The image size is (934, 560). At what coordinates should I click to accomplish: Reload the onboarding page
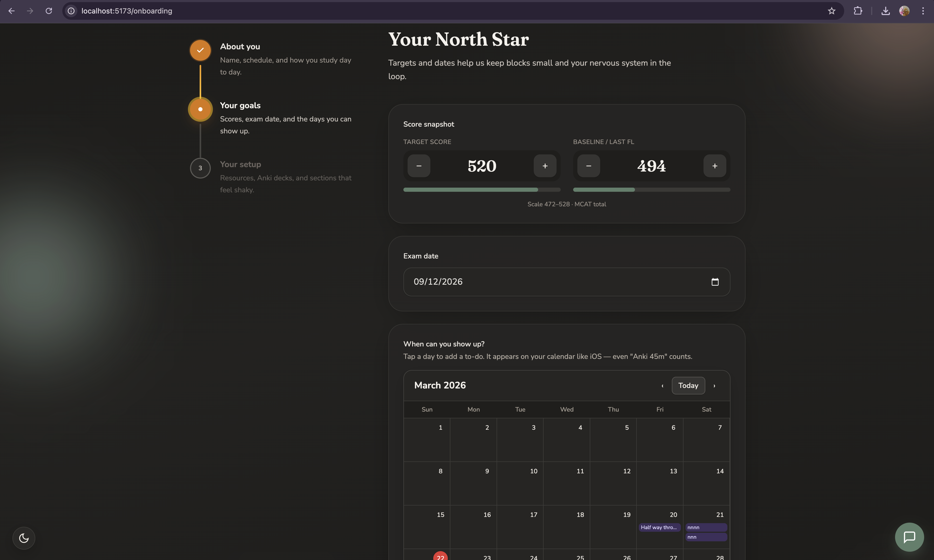(49, 11)
